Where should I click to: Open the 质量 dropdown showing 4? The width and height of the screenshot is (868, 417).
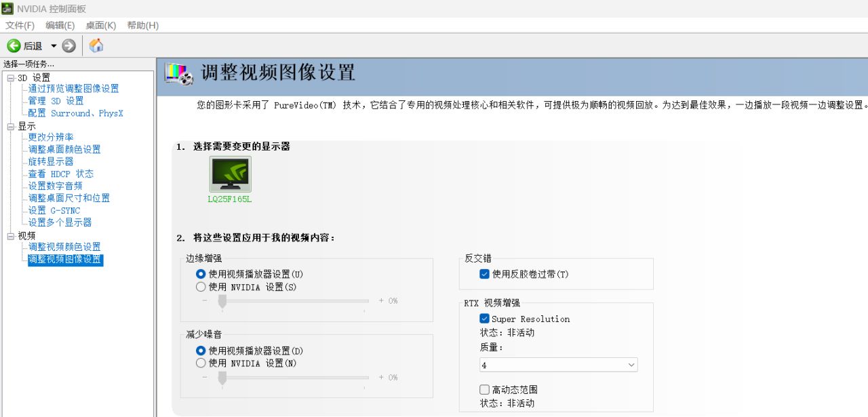[559, 365]
